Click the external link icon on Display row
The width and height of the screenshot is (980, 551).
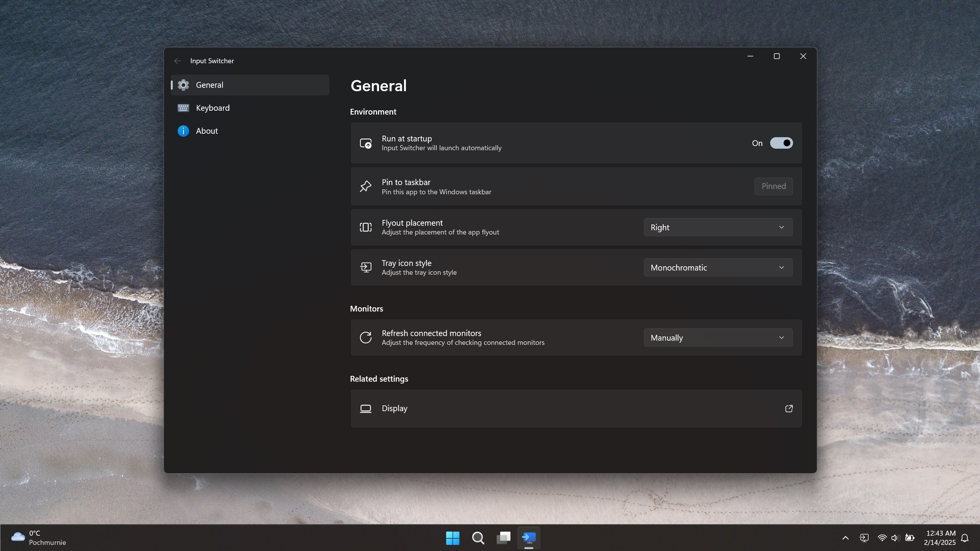click(789, 408)
